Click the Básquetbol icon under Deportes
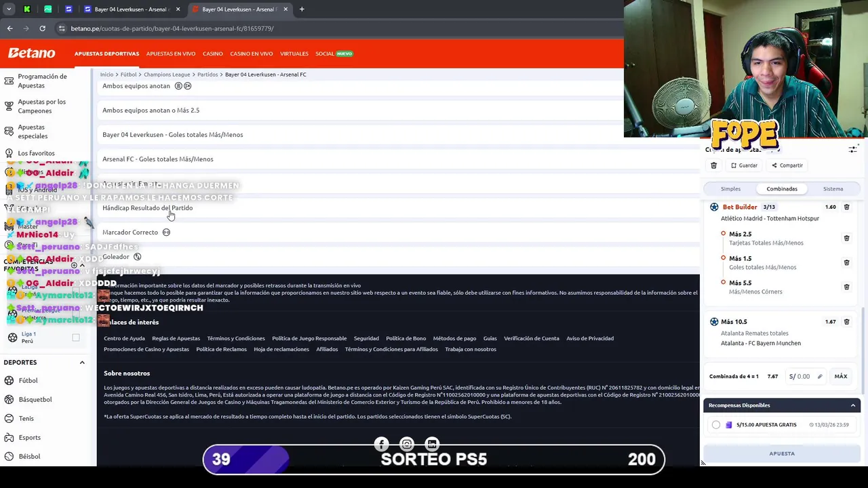Screen dimensions: 868x488 9,399
